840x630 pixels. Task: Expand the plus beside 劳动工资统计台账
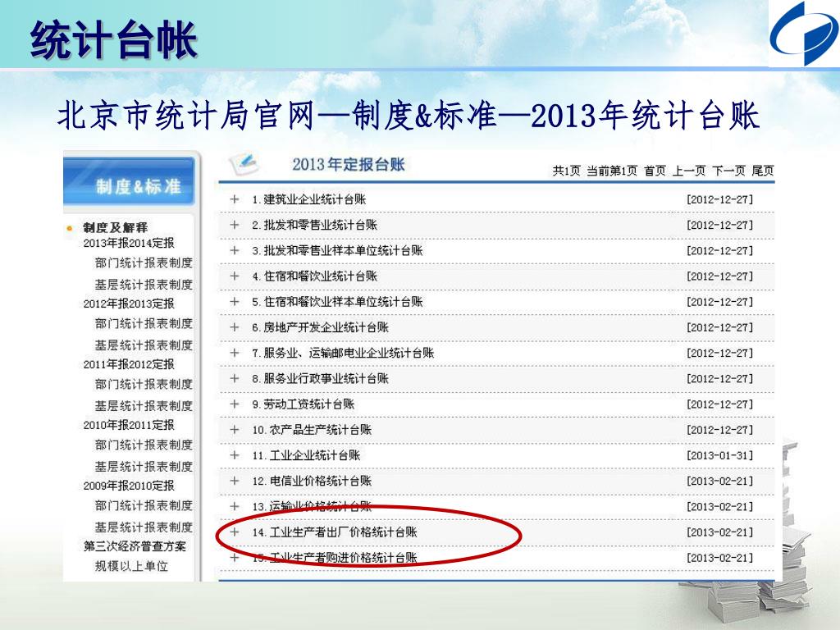(x=234, y=404)
